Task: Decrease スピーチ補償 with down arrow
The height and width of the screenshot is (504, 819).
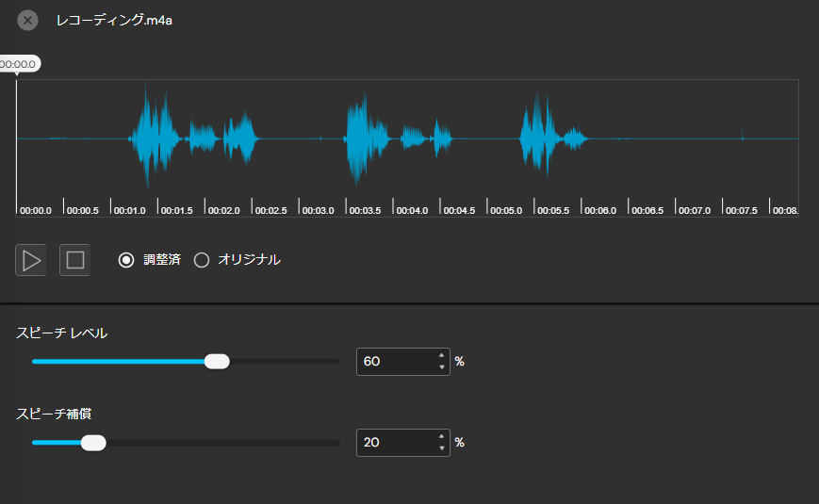Action: coord(442,448)
